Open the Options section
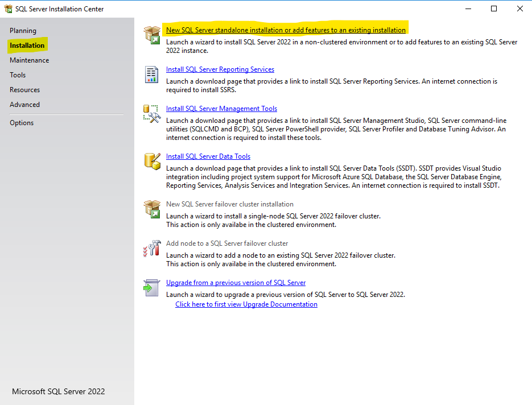 pyautogui.click(x=22, y=122)
